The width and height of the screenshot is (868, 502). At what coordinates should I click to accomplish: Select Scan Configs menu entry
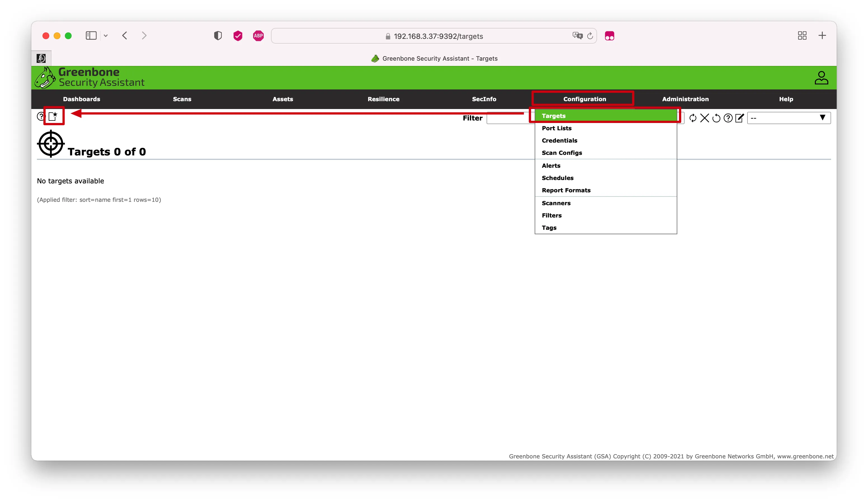pyautogui.click(x=562, y=153)
